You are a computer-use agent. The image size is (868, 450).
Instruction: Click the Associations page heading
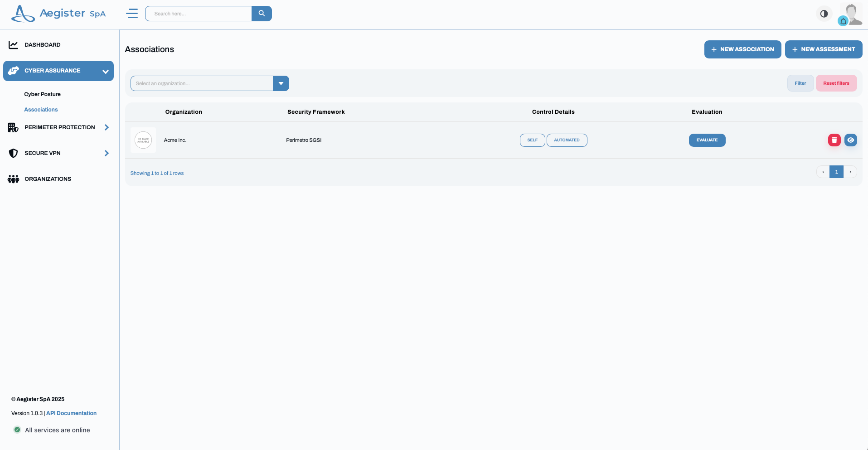point(149,49)
